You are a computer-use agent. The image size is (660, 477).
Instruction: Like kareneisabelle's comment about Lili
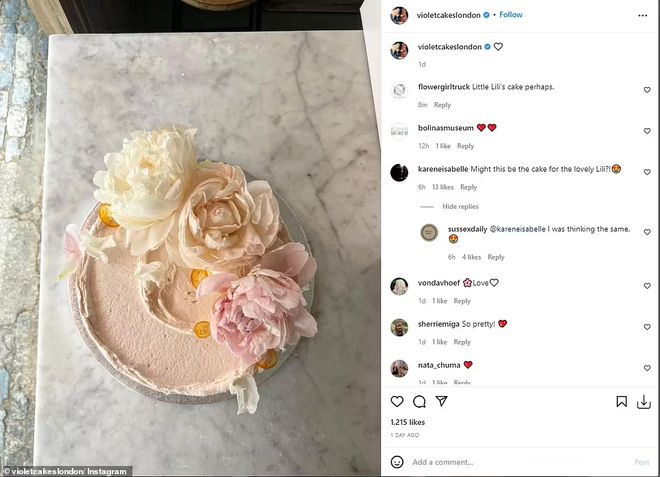point(647,172)
